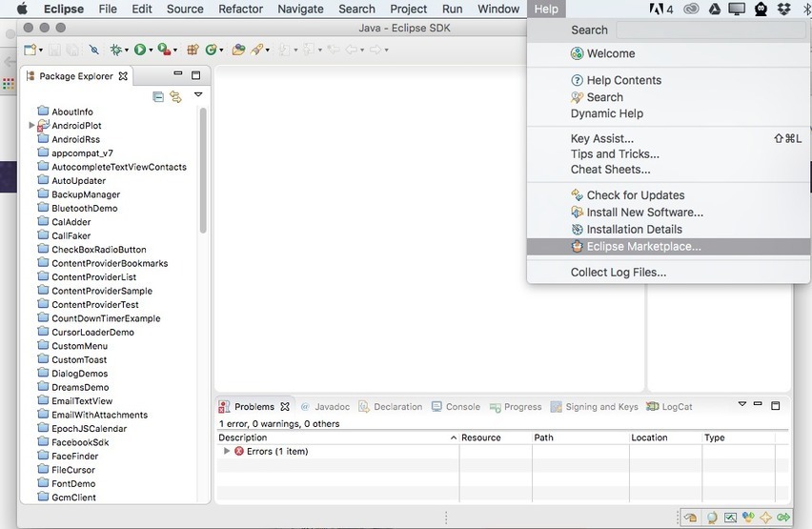
Task: Click the New Java Class icon
Action: tap(211, 50)
